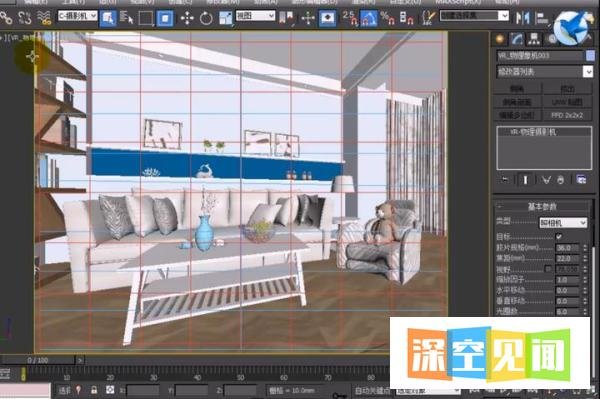Click film gate value field 36.0

[x=567, y=248]
